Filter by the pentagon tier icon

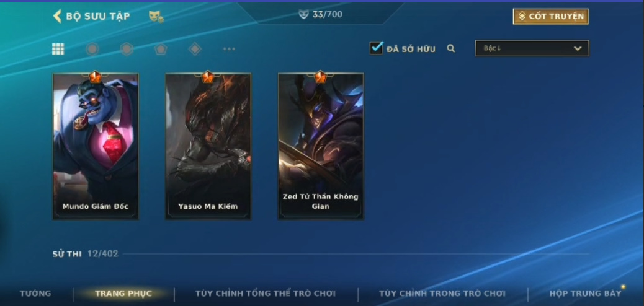click(161, 49)
